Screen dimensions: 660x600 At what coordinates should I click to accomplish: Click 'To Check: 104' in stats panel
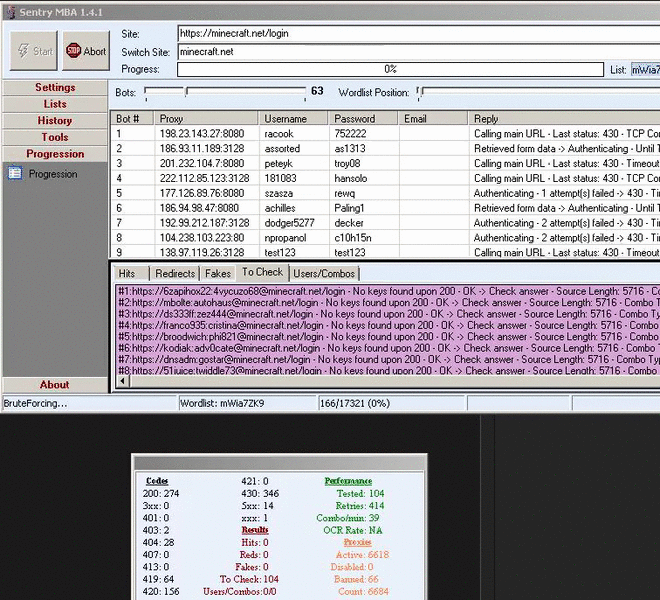pyautogui.click(x=249, y=579)
